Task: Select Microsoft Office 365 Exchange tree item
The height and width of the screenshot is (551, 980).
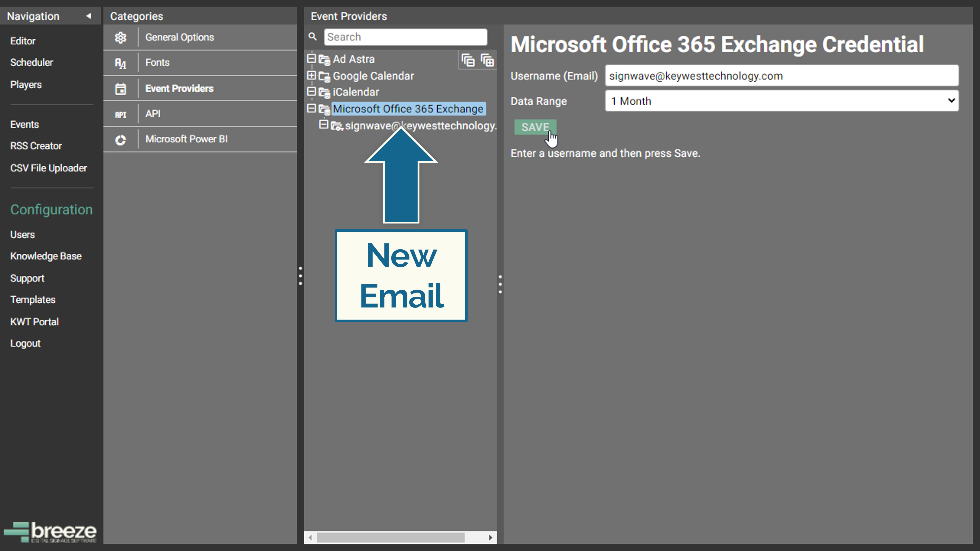Action: [408, 109]
